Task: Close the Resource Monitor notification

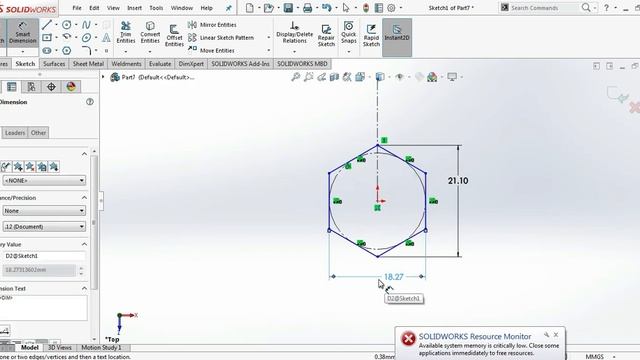Action: tap(556, 335)
